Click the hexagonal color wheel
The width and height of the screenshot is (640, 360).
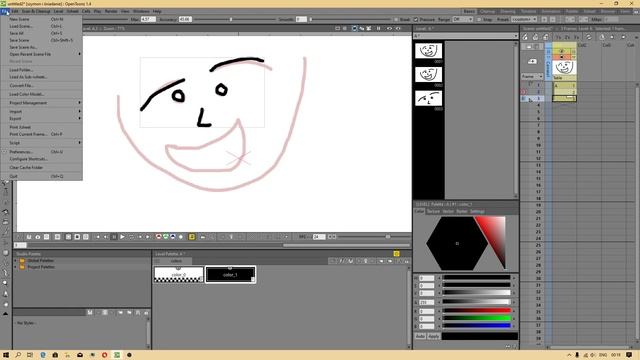457,243
